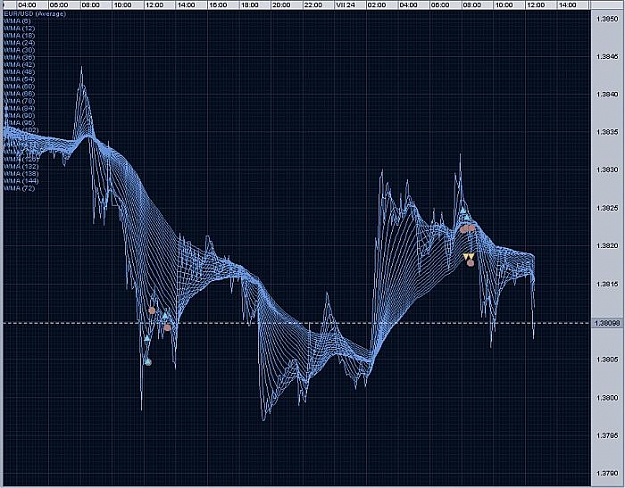Select the WMA (72) legend entry

click(19, 188)
